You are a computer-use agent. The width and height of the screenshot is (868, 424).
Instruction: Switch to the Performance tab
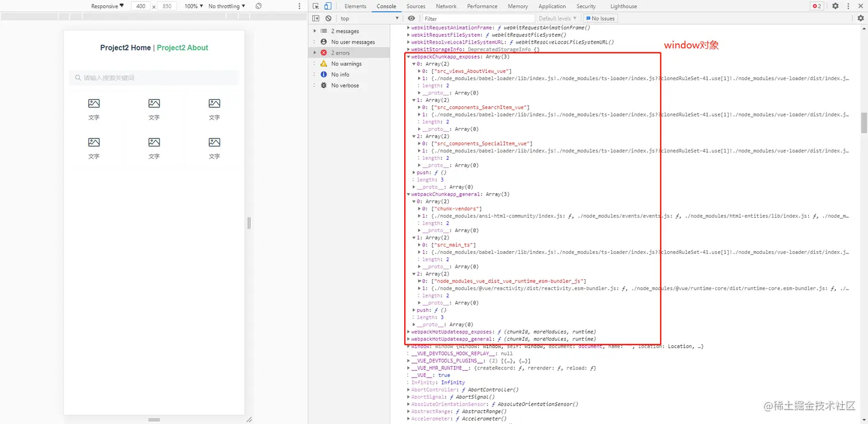pos(482,6)
